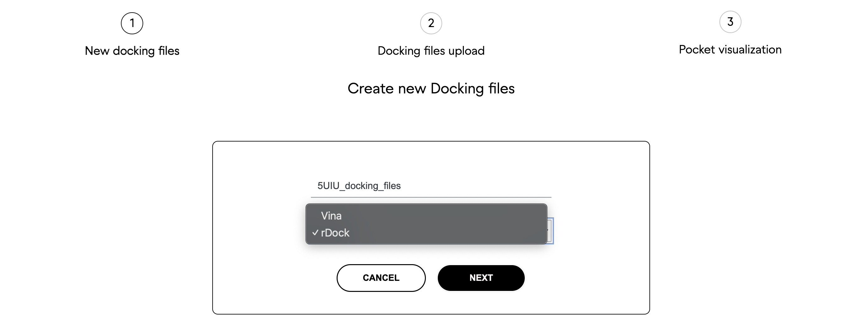Image resolution: width=868 pixels, height=334 pixels.
Task: Click the 5UIU_docking_files name text
Action: pos(359,186)
